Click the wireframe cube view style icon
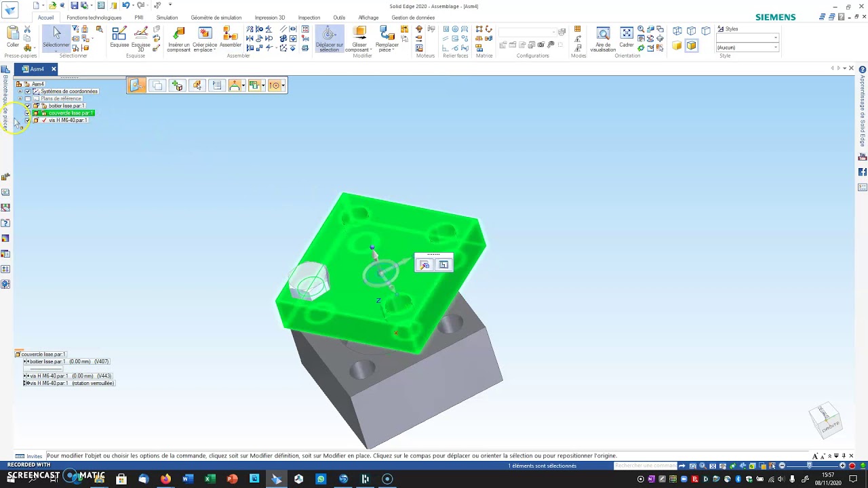This screenshot has width=868, height=488. tap(677, 30)
